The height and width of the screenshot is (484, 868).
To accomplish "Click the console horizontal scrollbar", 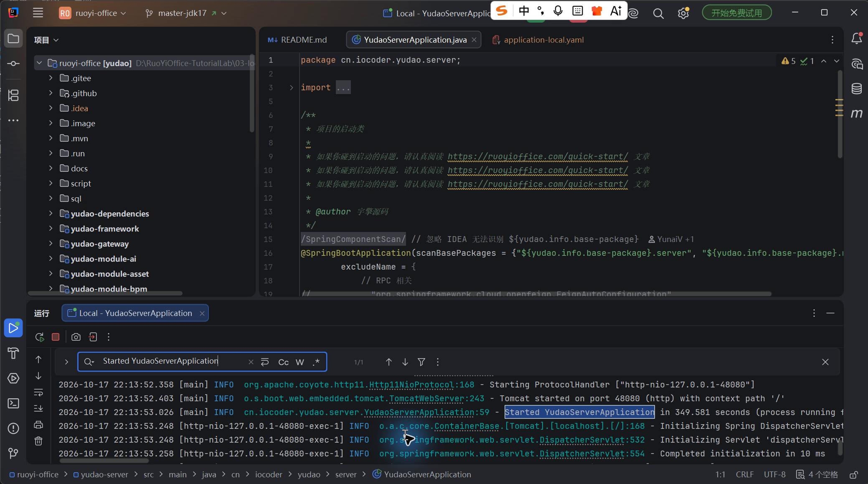I will pyautogui.click(x=104, y=461).
